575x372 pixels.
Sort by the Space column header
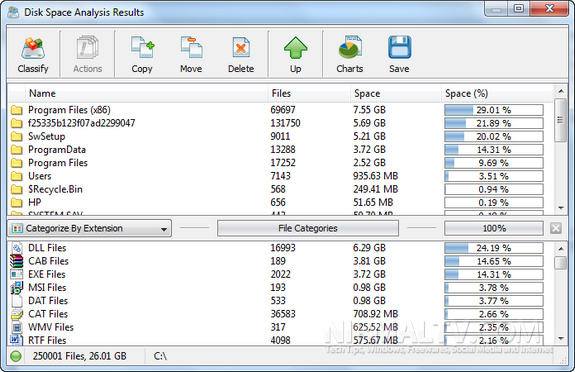395,93
